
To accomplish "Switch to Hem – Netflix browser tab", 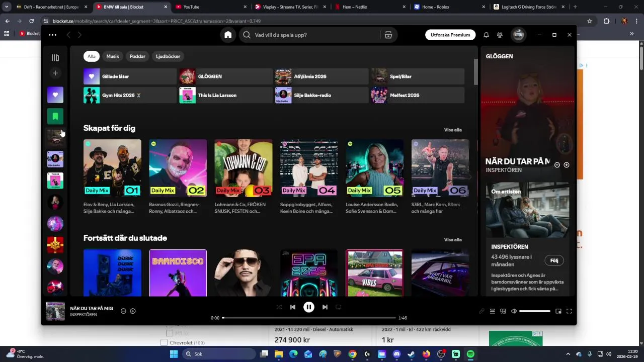I will click(370, 7).
